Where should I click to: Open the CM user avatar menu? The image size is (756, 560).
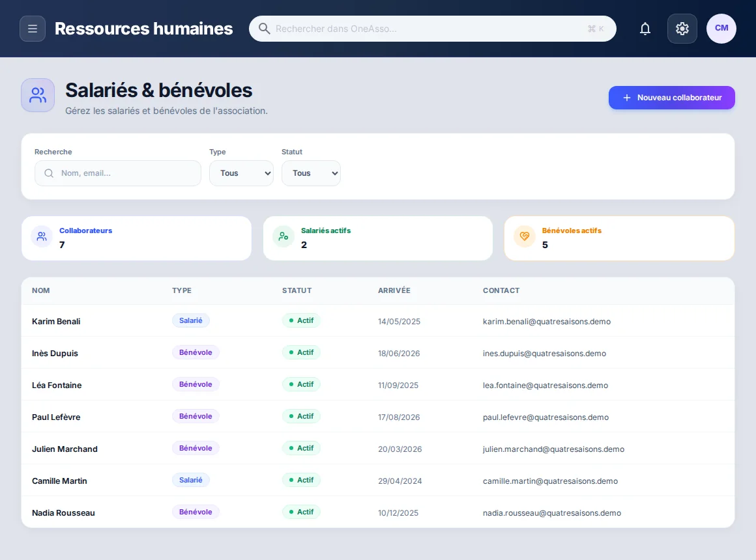point(721,29)
